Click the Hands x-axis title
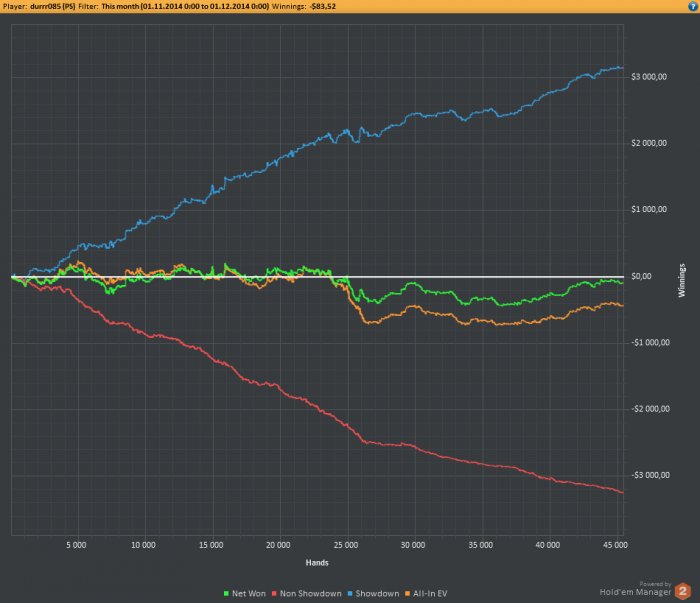The height and width of the screenshot is (603, 700). (x=317, y=563)
